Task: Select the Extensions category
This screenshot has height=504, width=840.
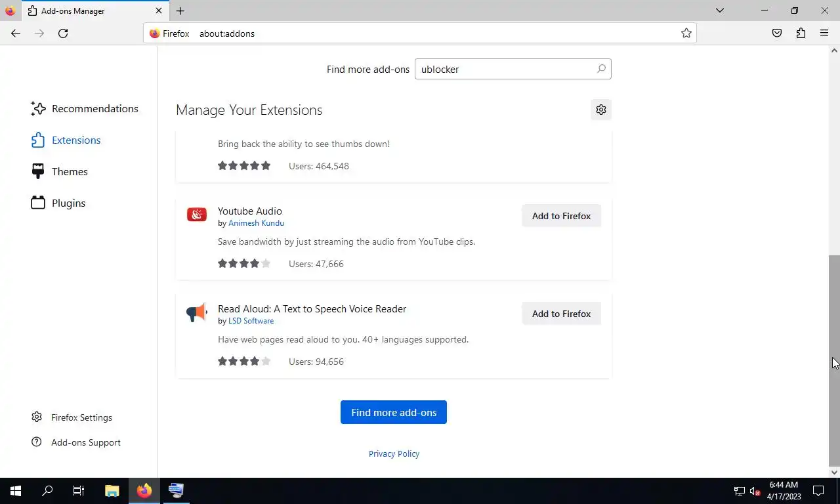Action: coord(66,140)
